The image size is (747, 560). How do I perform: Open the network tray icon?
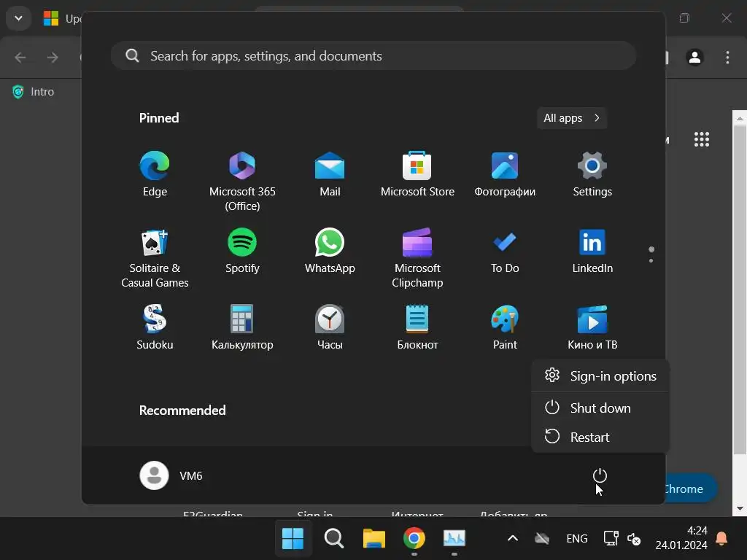pos(611,538)
